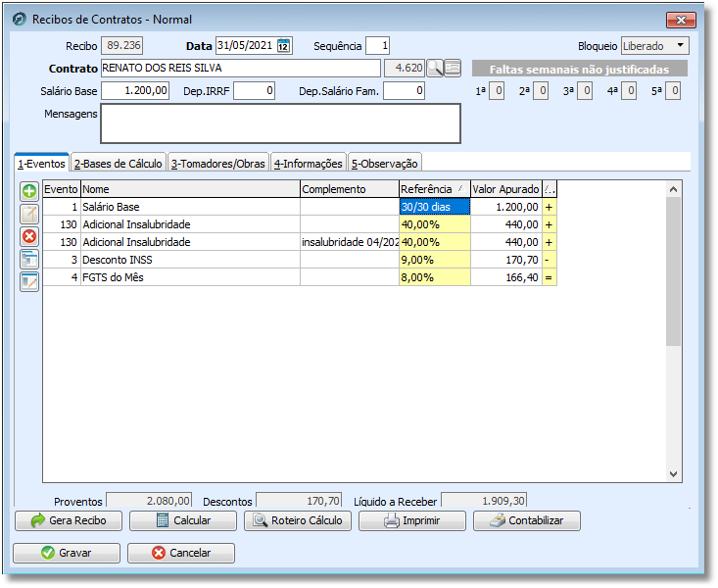Click the Recibo number field
The height and width of the screenshot is (588, 718).
click(121, 46)
